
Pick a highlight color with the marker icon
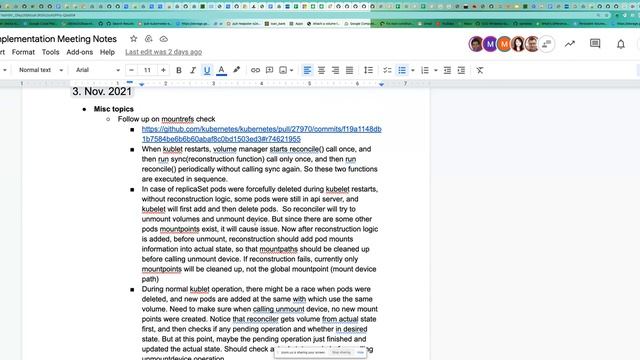click(236, 70)
